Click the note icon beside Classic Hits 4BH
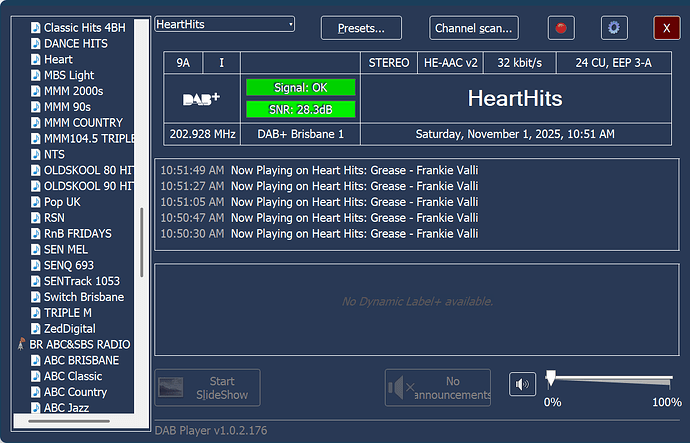Image resolution: width=690 pixels, height=443 pixels. tap(35, 28)
